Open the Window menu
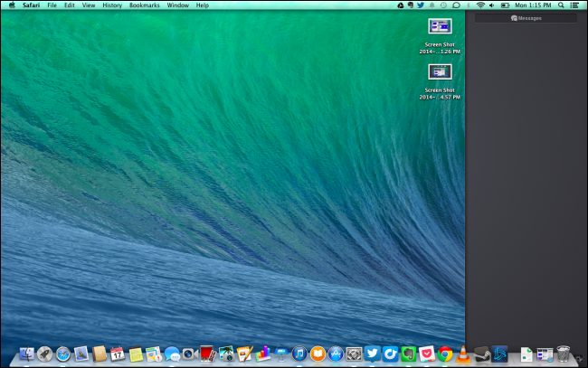Screen dimensions: 588x368 (x=177, y=5)
